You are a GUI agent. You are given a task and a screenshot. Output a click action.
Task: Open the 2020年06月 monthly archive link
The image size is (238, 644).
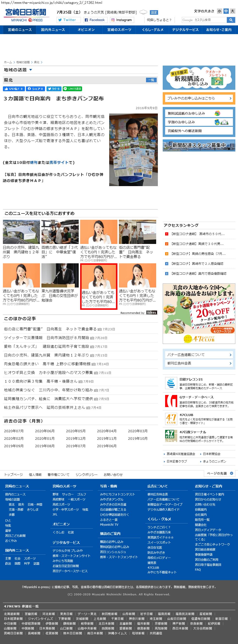45,431
